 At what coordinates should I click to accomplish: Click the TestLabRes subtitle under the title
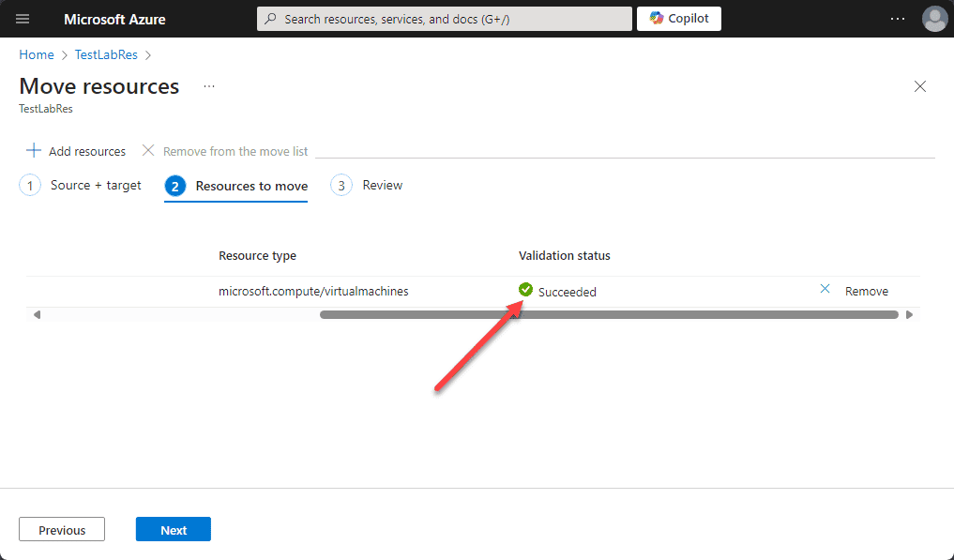[x=46, y=109]
